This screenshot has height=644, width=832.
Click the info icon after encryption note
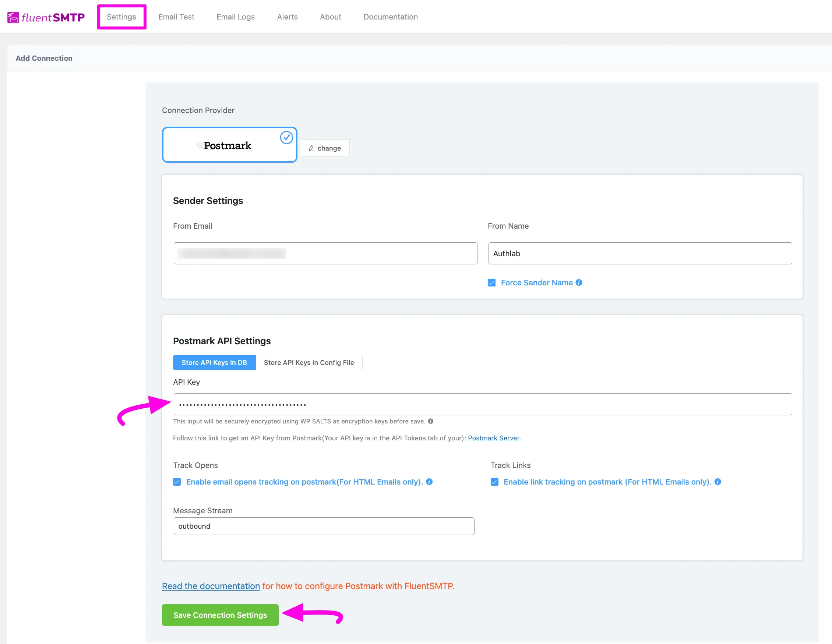point(430,421)
